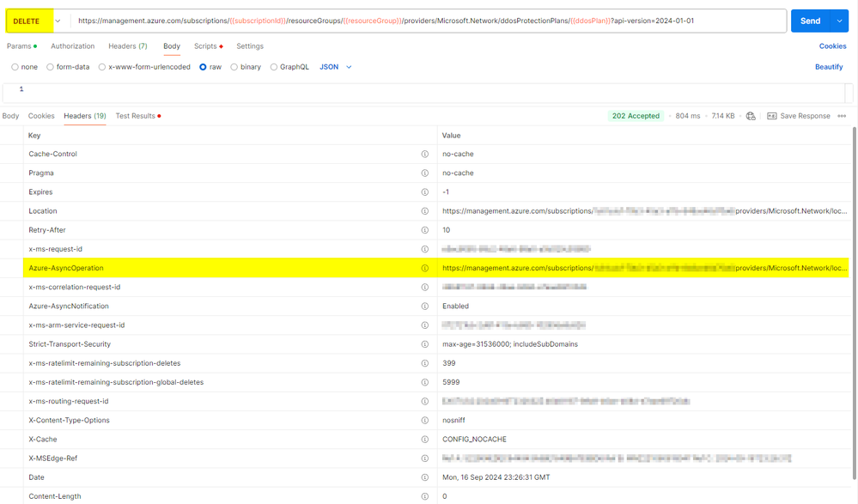
Task: Click the CONFIG_NOCACHE value
Action: click(474, 440)
